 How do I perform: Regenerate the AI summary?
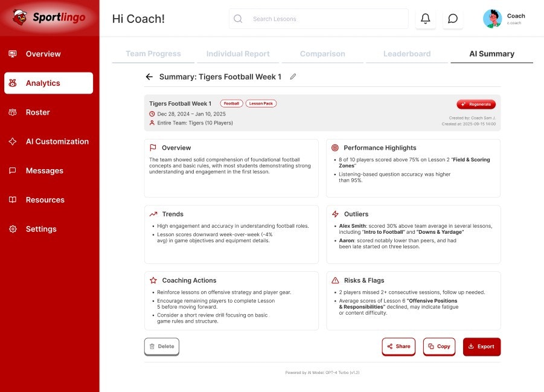pyautogui.click(x=476, y=104)
